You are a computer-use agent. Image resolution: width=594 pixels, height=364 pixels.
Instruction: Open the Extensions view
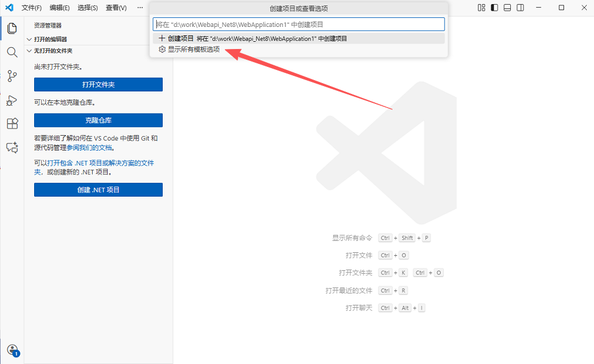(12, 123)
